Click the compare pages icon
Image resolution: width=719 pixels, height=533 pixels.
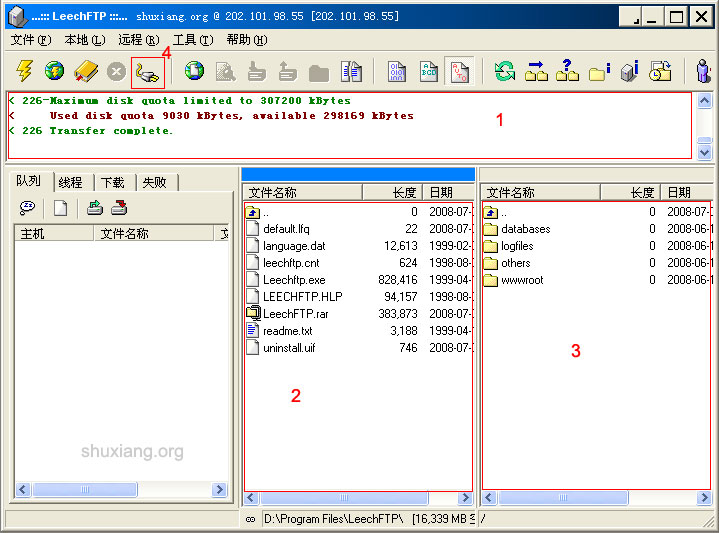(351, 72)
